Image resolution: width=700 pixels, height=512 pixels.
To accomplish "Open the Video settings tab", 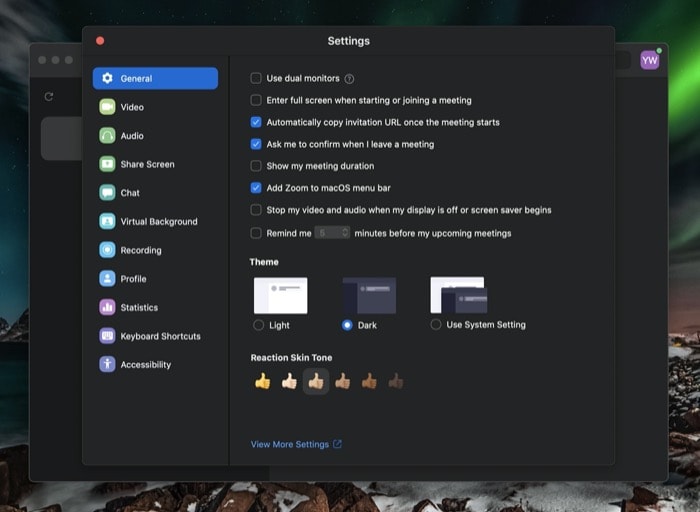I will (155, 107).
